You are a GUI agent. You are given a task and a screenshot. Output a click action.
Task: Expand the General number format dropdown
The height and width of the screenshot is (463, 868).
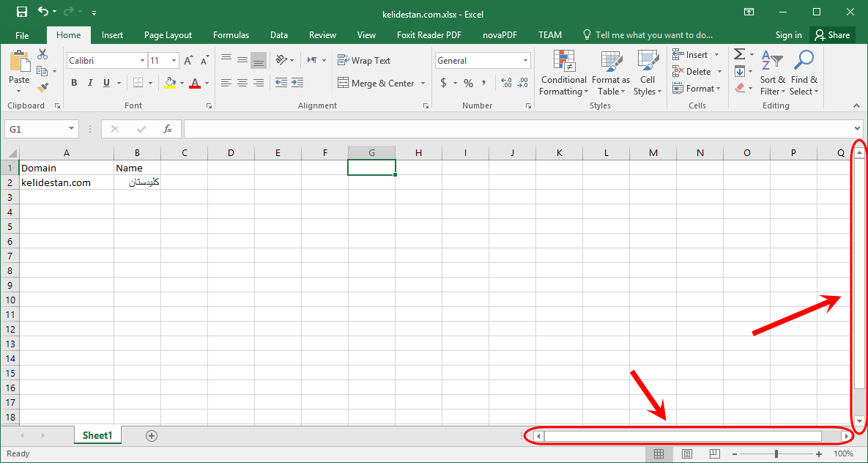click(x=525, y=60)
